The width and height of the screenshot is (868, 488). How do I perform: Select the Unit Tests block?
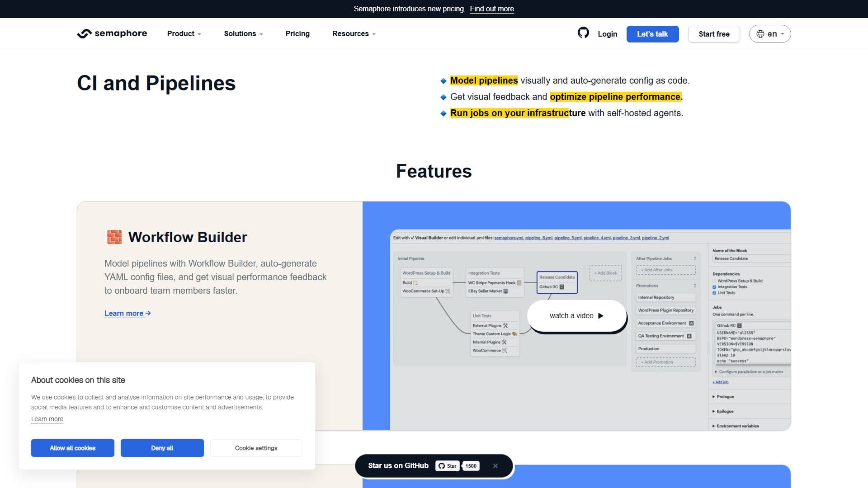coord(495,333)
